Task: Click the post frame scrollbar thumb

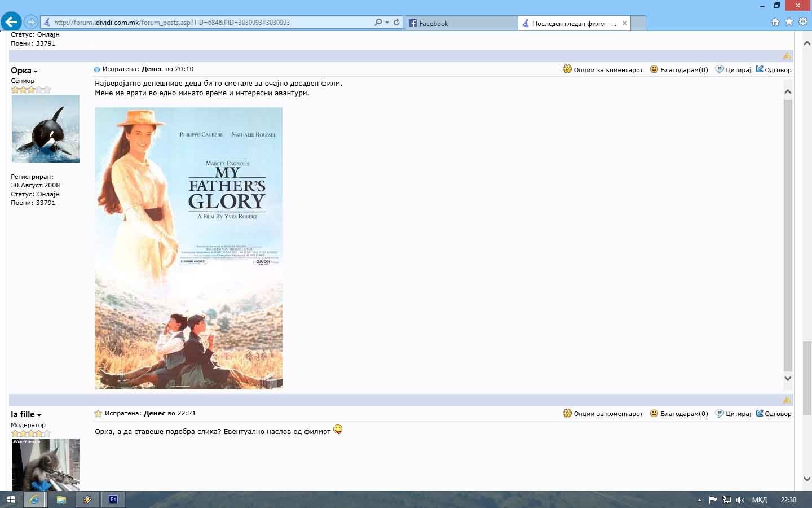Action: pyautogui.click(x=788, y=235)
